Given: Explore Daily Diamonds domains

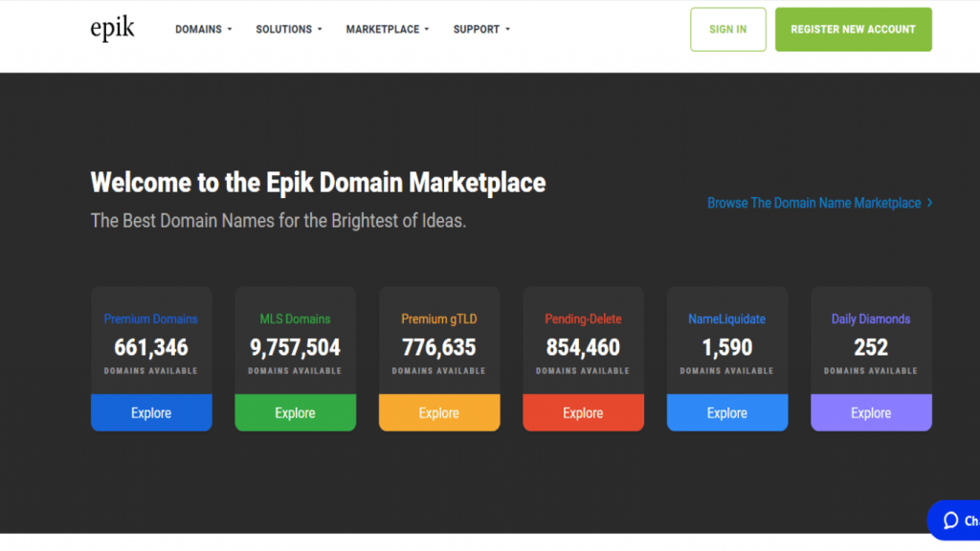Looking at the screenshot, I should point(871,412).
